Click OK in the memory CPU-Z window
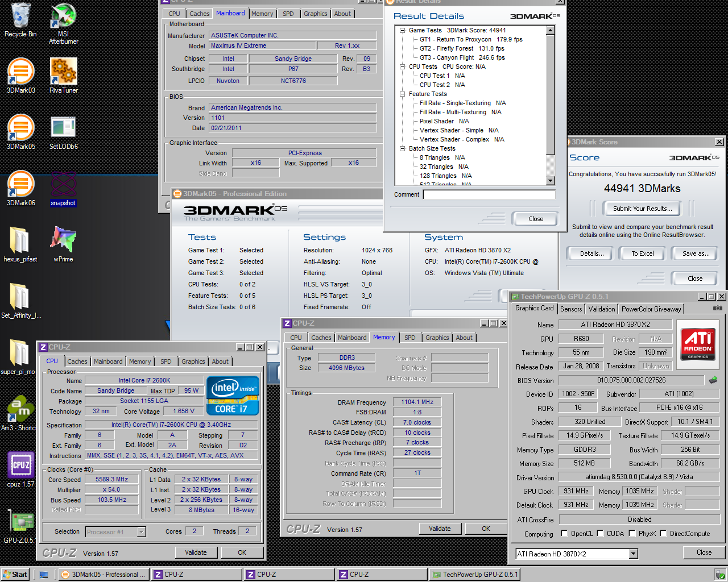Image resolution: width=728 pixels, height=582 pixels. (486, 529)
